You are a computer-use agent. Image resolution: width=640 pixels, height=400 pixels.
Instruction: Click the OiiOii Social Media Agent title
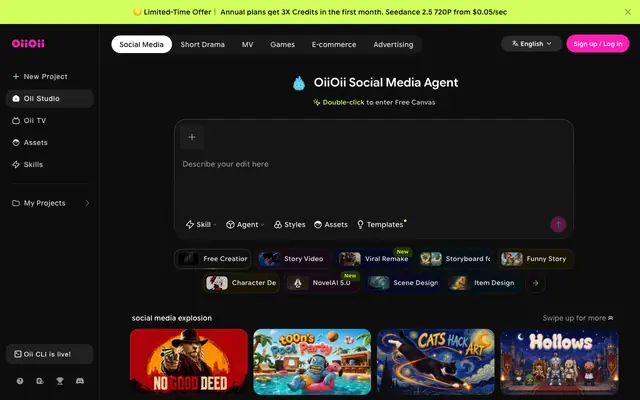point(386,82)
